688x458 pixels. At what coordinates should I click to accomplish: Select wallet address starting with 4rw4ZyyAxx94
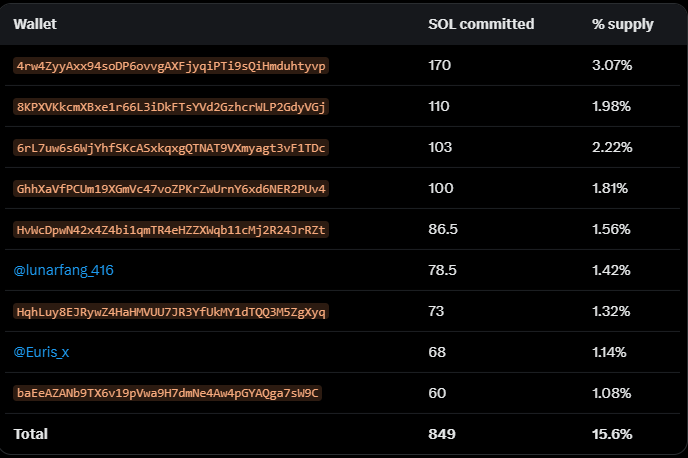point(171,66)
